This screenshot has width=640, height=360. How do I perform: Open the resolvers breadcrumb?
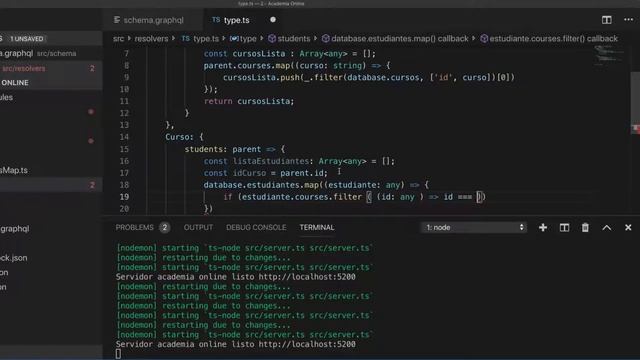[151, 39]
